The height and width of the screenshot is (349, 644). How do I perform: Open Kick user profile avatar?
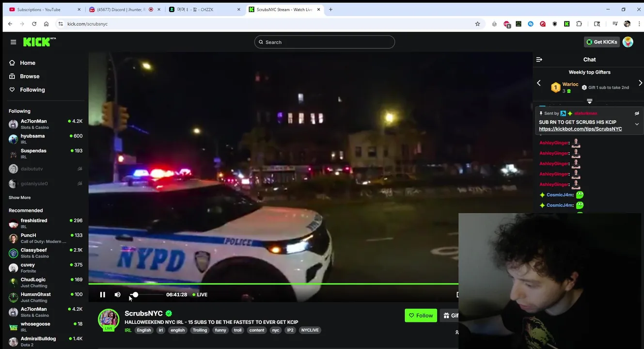(x=628, y=42)
